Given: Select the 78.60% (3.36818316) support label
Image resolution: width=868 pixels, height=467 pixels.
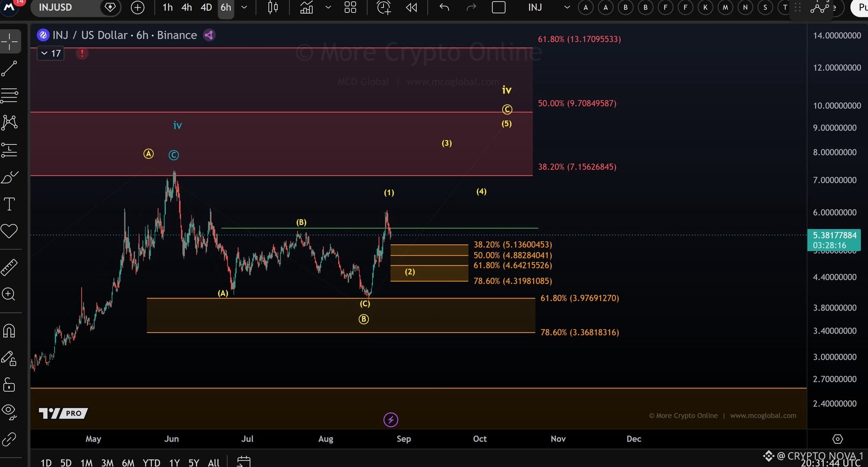Looking at the screenshot, I should [580, 332].
